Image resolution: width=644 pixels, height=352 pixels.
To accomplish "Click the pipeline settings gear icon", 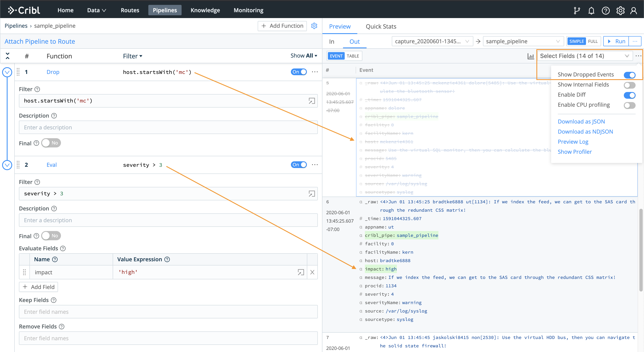I will (x=314, y=26).
